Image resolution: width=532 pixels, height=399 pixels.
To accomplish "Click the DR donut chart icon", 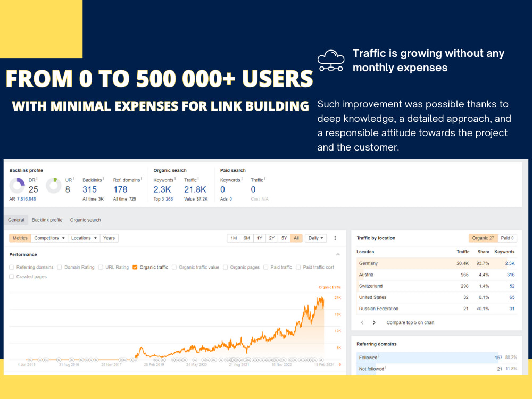I will 17,186.
